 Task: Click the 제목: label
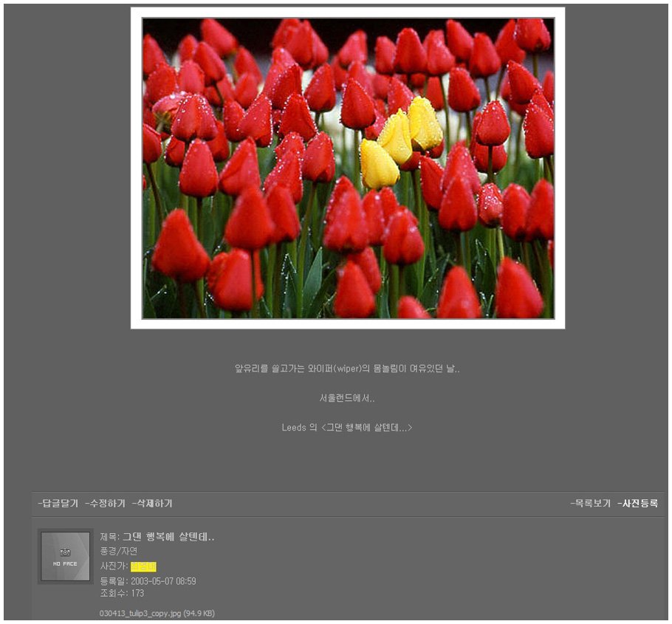110,537
